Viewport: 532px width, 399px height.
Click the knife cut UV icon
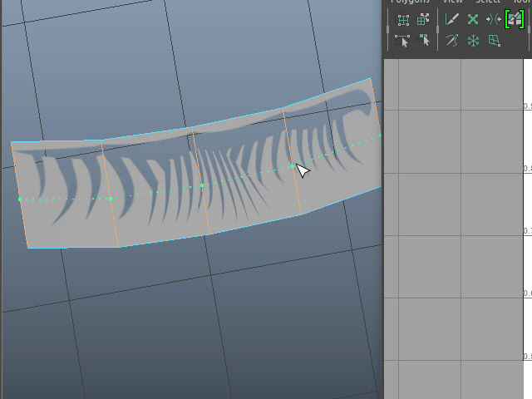(452, 19)
